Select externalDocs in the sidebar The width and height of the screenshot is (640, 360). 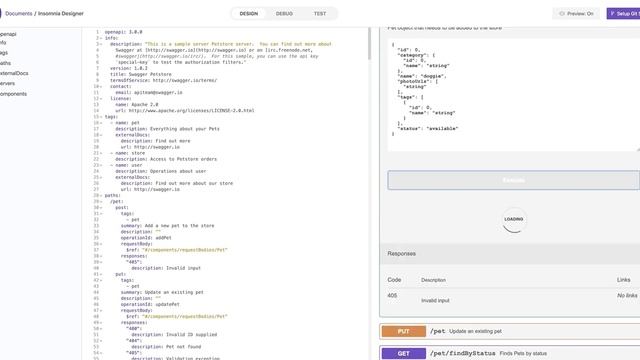tap(14, 73)
